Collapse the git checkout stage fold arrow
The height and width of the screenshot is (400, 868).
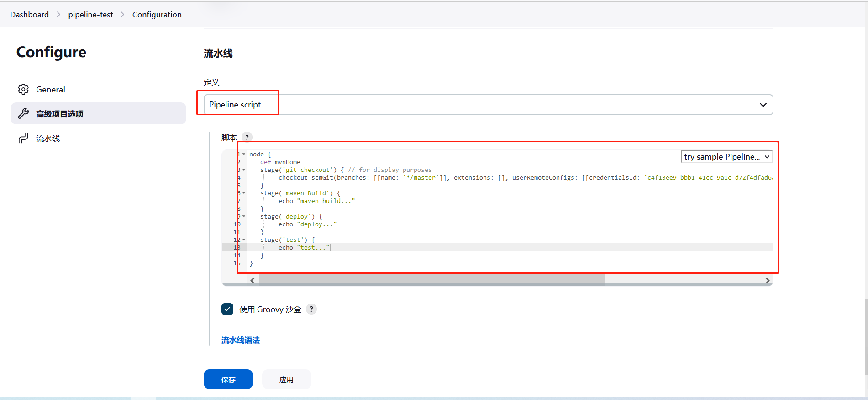[244, 170]
